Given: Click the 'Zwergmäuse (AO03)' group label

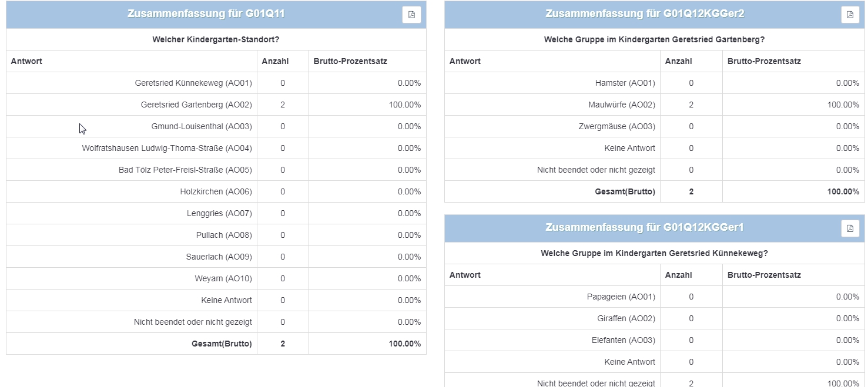Looking at the screenshot, I should 617,127.
